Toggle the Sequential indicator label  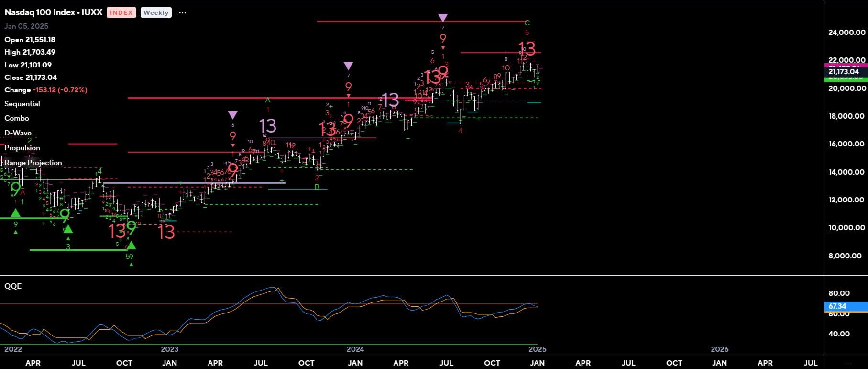(22, 104)
